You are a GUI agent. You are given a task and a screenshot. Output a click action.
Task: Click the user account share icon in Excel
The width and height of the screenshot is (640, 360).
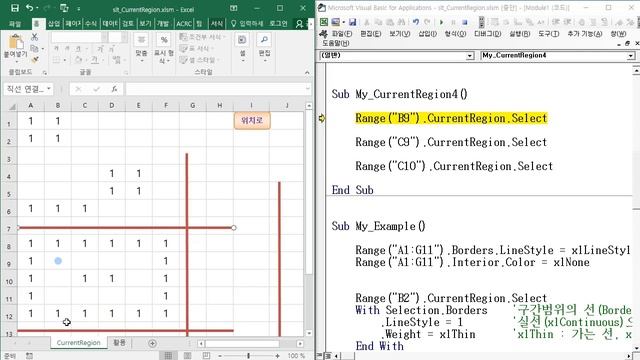pyautogui.click(x=299, y=24)
